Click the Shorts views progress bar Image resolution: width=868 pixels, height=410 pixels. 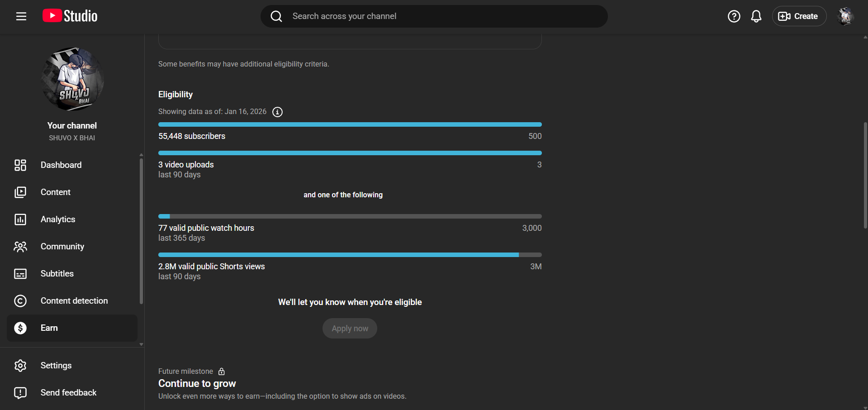350,255
